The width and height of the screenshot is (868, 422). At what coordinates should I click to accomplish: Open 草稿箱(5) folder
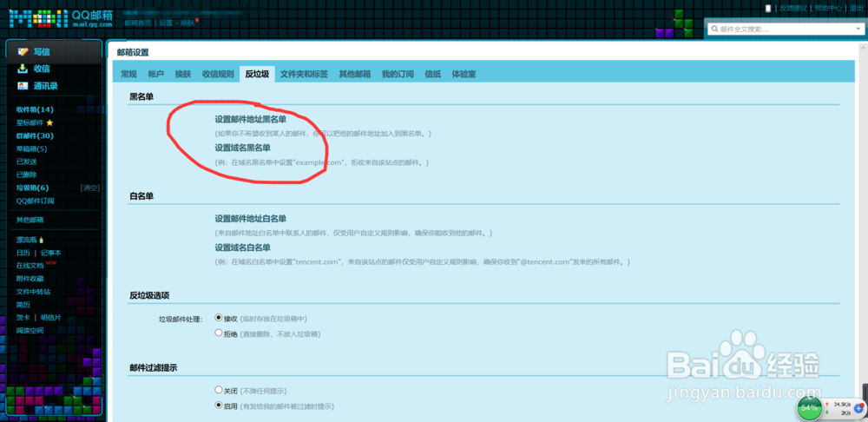32,148
